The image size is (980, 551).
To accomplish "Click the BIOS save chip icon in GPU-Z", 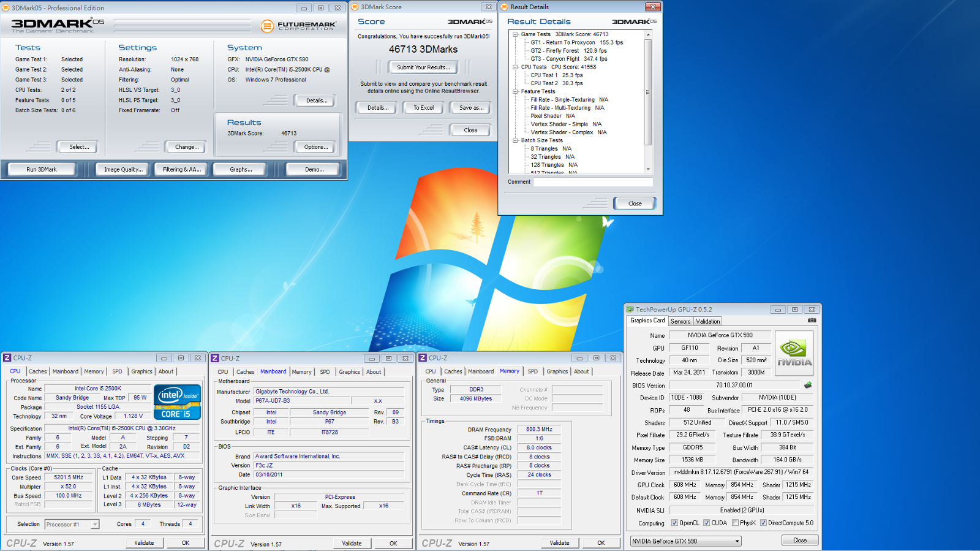I will click(808, 386).
